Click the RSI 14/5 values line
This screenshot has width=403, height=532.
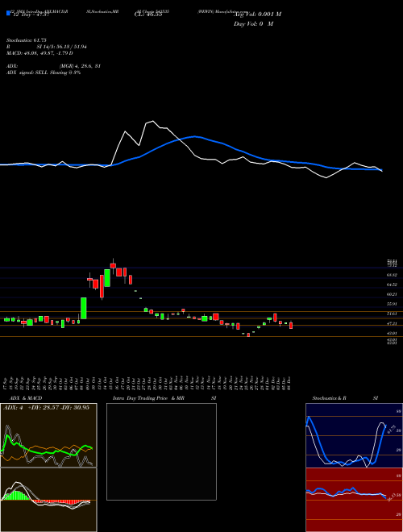pyautogui.click(x=46, y=47)
